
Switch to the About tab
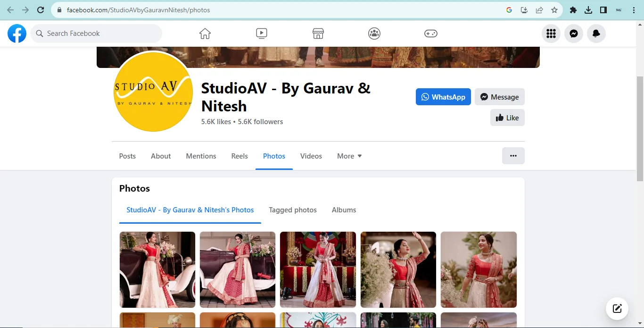[x=161, y=156]
